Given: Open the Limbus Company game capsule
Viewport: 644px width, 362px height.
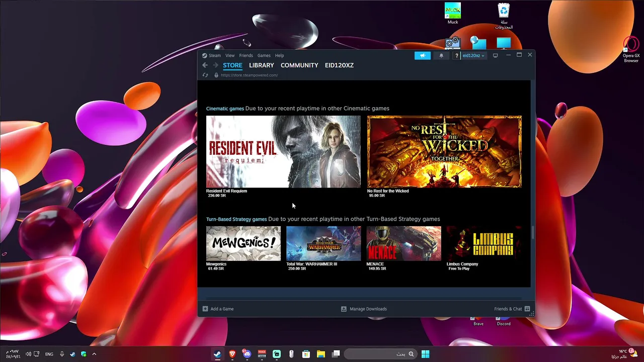Looking at the screenshot, I should (x=484, y=243).
